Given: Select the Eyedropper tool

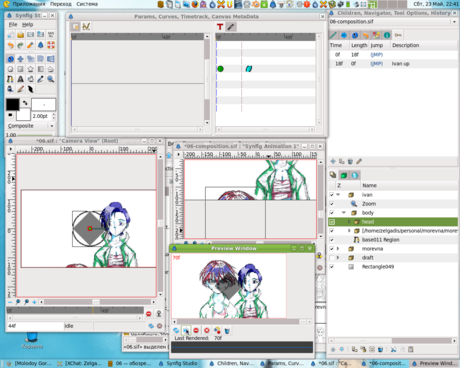Looking at the screenshot, I should [40, 79].
